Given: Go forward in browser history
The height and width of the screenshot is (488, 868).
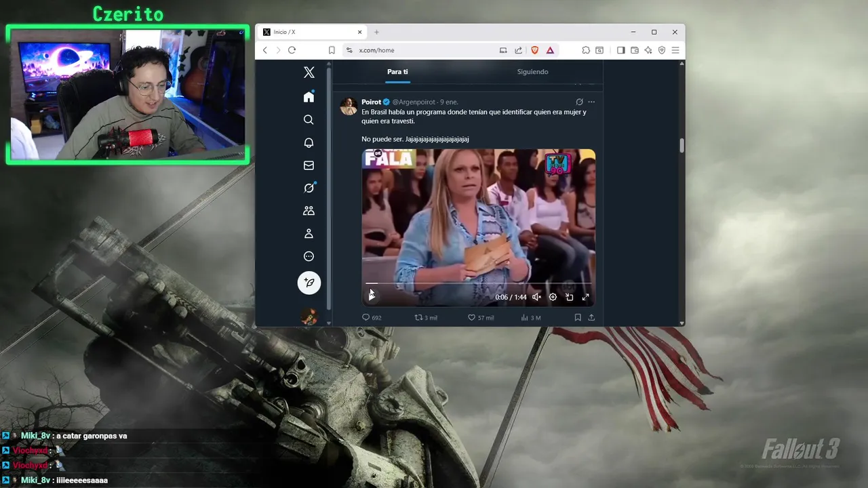Looking at the screenshot, I should click(x=278, y=50).
